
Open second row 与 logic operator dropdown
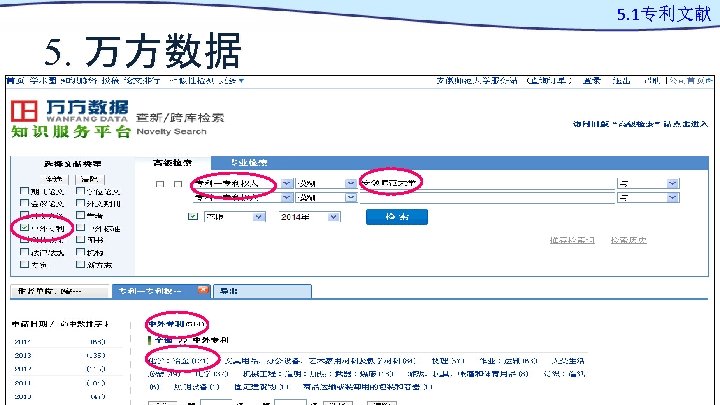[673, 197]
